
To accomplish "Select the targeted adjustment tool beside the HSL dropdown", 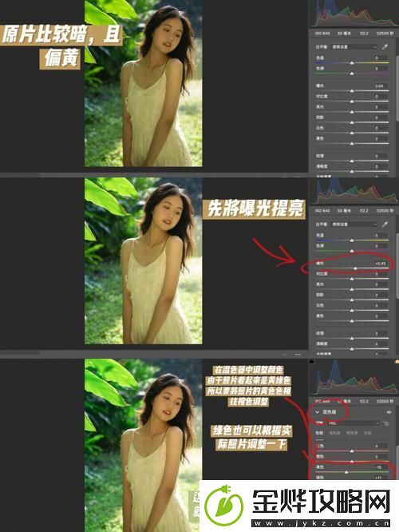I will pos(385,423).
